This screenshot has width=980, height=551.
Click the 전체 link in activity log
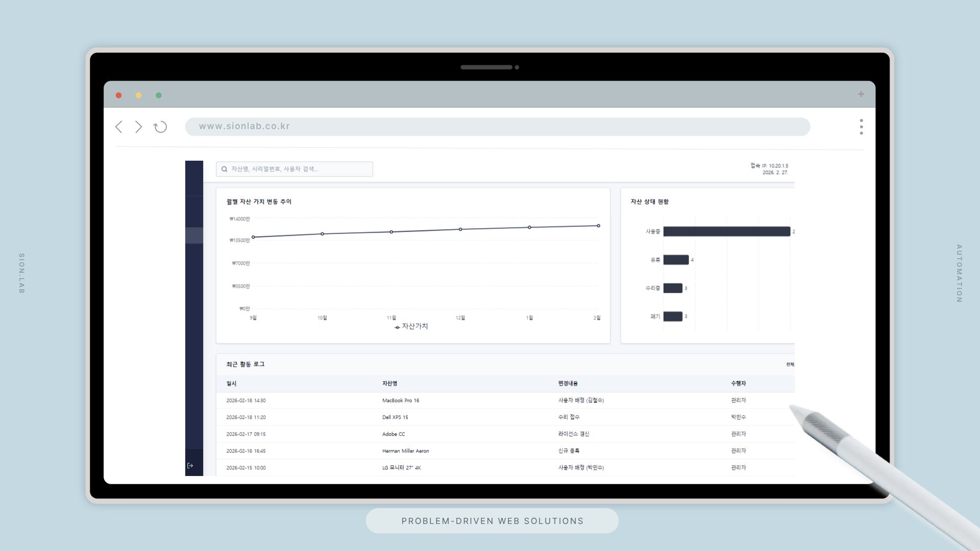click(x=790, y=364)
